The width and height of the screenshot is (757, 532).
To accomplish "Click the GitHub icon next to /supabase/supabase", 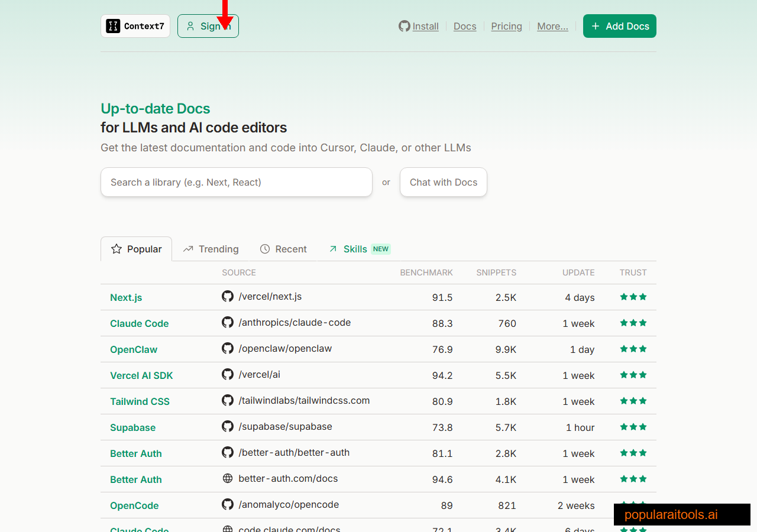I will pos(228,426).
